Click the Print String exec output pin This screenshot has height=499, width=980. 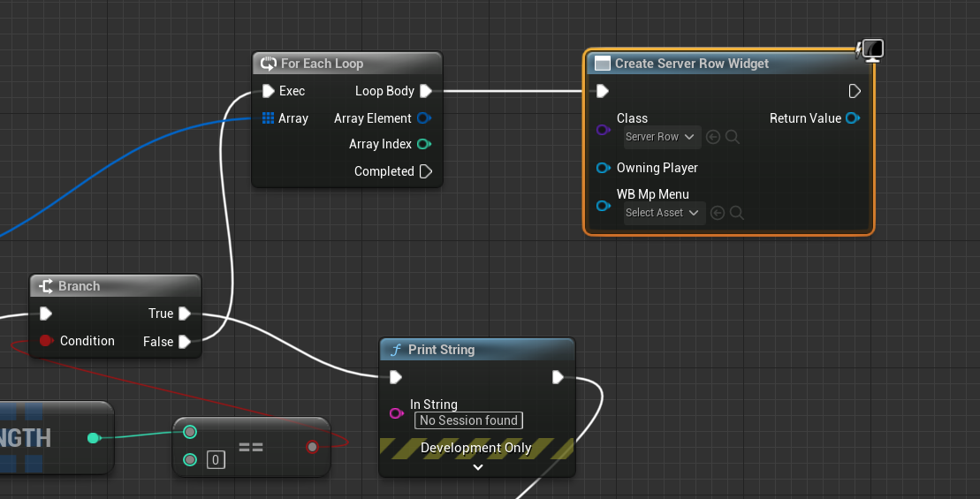558,377
